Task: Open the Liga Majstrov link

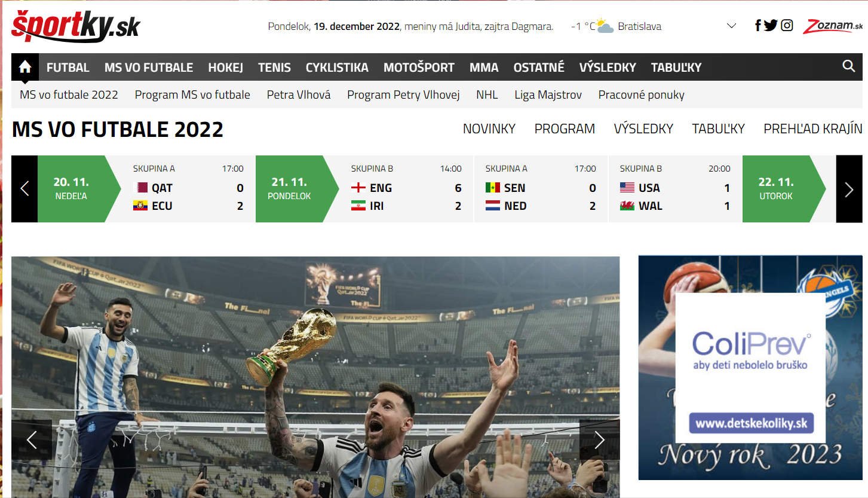Action: [548, 94]
